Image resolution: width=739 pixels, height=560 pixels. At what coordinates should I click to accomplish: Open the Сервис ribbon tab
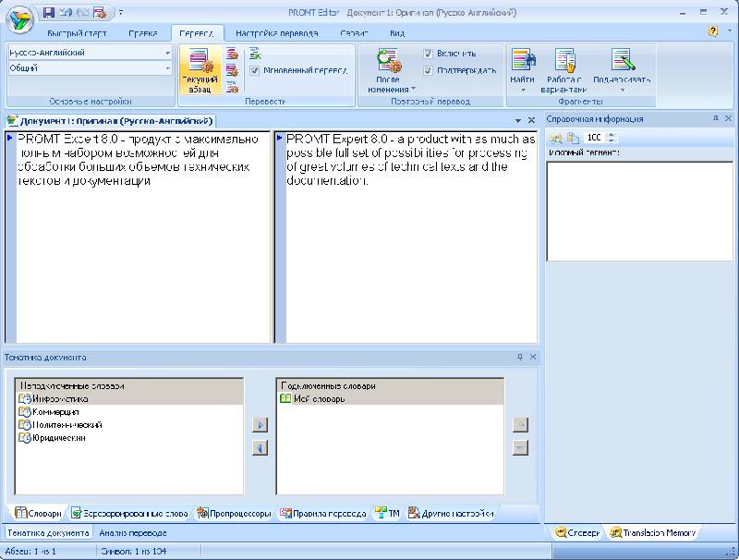click(354, 33)
